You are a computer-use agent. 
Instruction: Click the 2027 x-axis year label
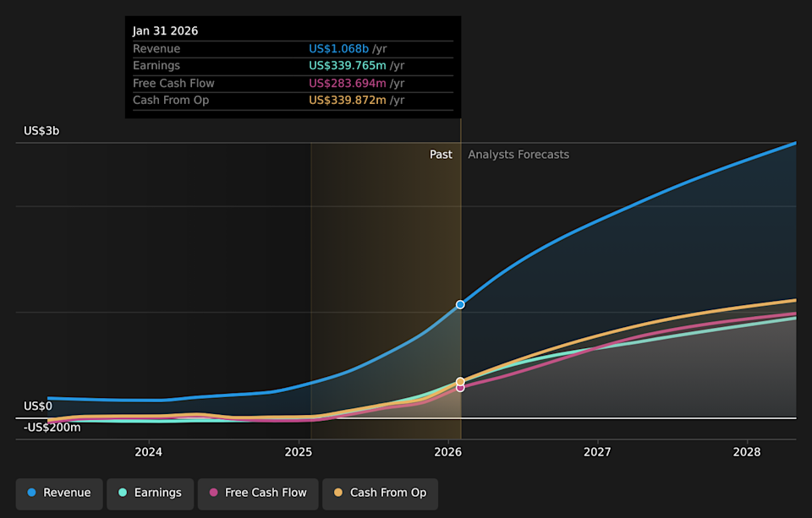pos(597,452)
